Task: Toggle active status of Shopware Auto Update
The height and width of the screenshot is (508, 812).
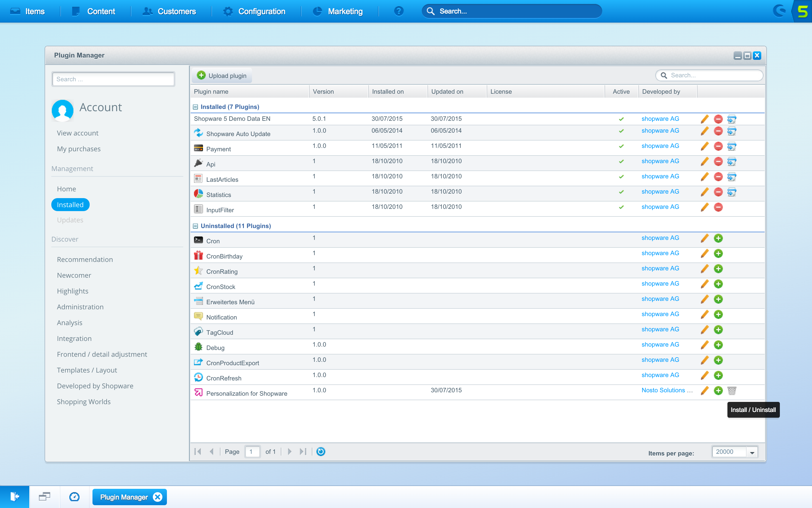Action: (x=621, y=131)
